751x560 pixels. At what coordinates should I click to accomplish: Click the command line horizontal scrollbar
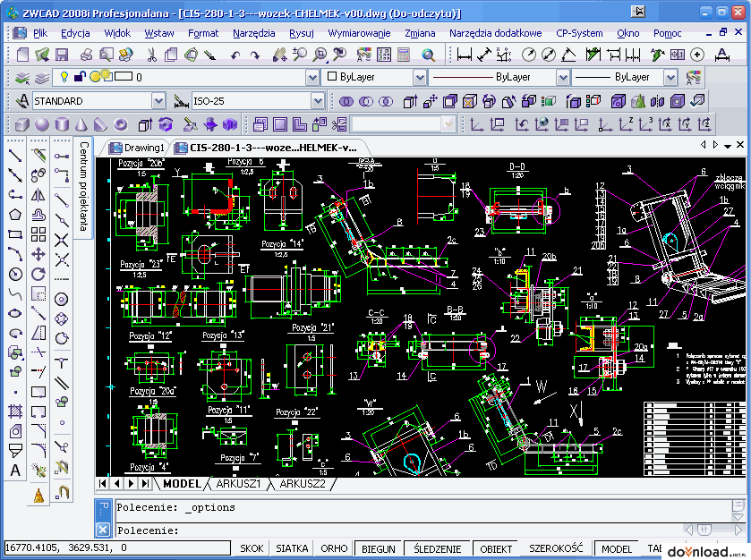[713, 530]
